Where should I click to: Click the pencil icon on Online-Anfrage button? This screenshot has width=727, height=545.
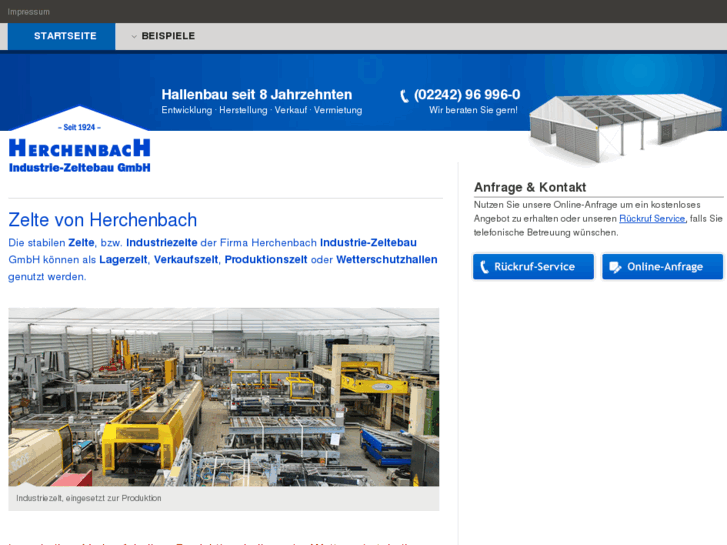point(615,268)
